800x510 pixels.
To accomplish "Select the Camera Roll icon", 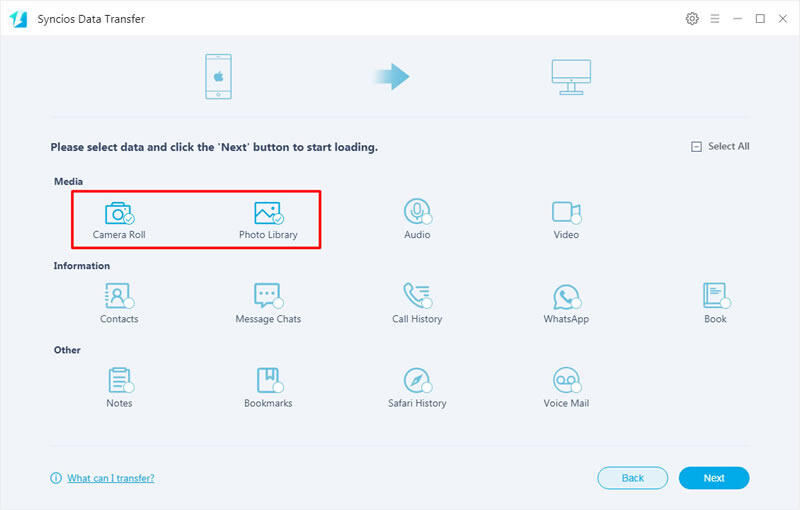I will (119, 213).
